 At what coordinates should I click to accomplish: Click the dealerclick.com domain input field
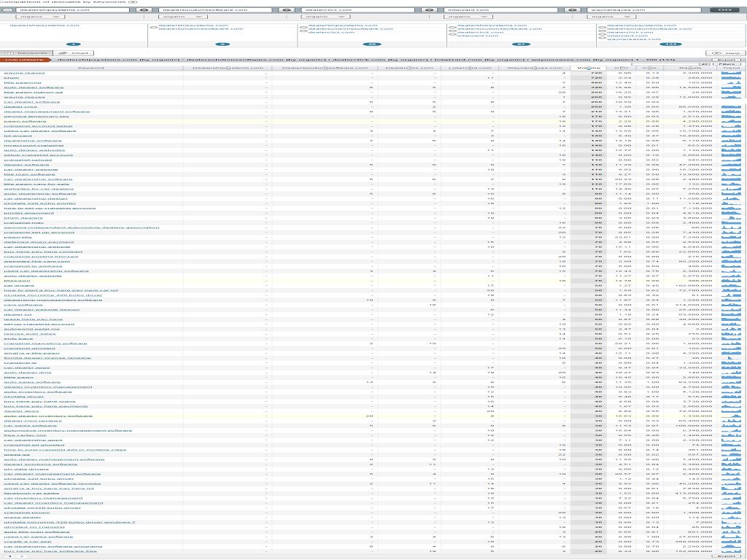tap(357, 9)
